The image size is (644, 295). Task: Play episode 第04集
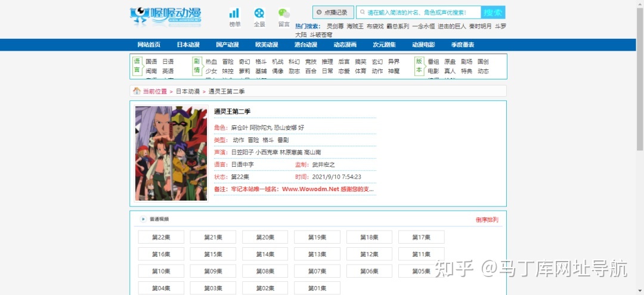coord(161,288)
